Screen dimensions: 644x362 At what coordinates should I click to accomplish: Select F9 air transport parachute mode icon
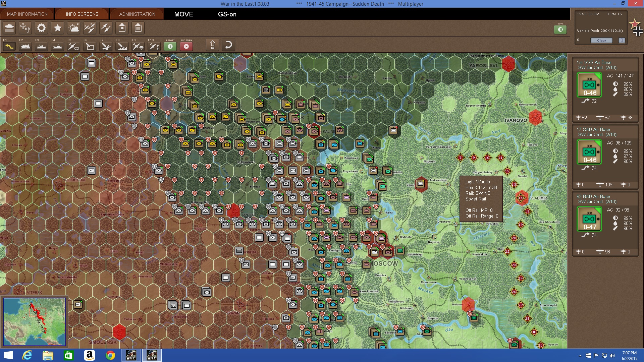pyautogui.click(x=138, y=46)
